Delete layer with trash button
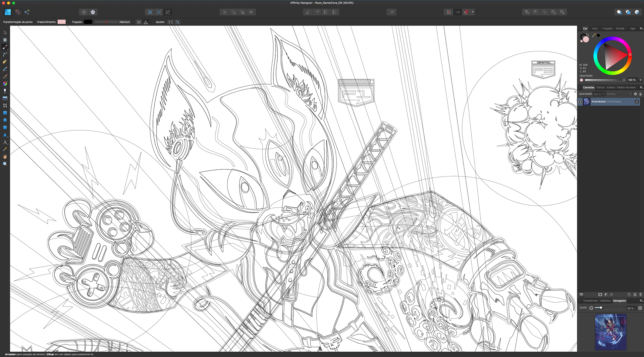Viewport: 644px width, 357px height. (x=640, y=295)
